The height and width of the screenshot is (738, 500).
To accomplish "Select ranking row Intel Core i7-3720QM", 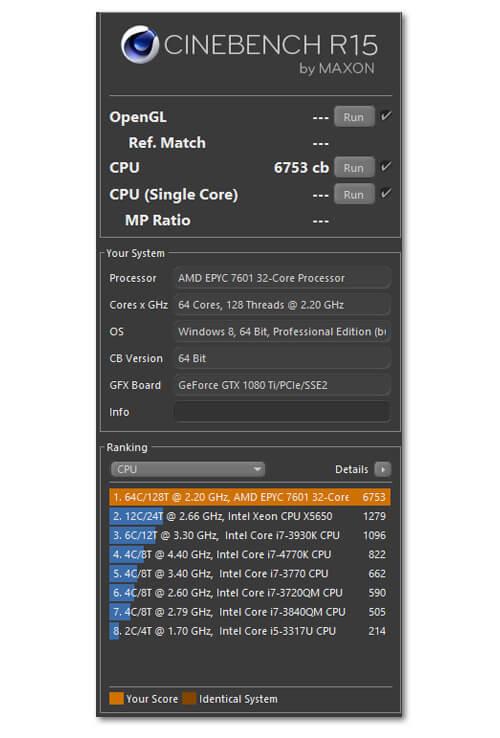I will (x=250, y=593).
